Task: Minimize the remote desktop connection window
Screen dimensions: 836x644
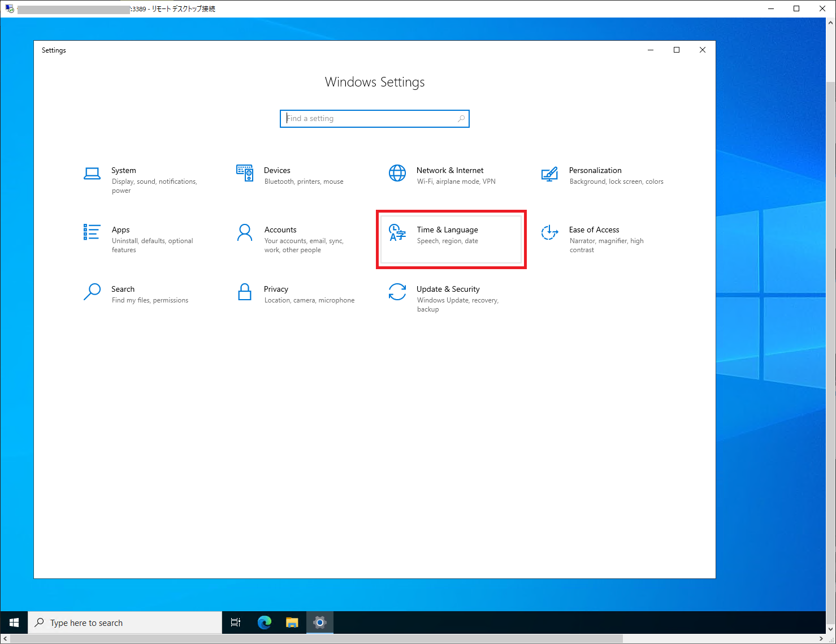Action: coord(771,8)
